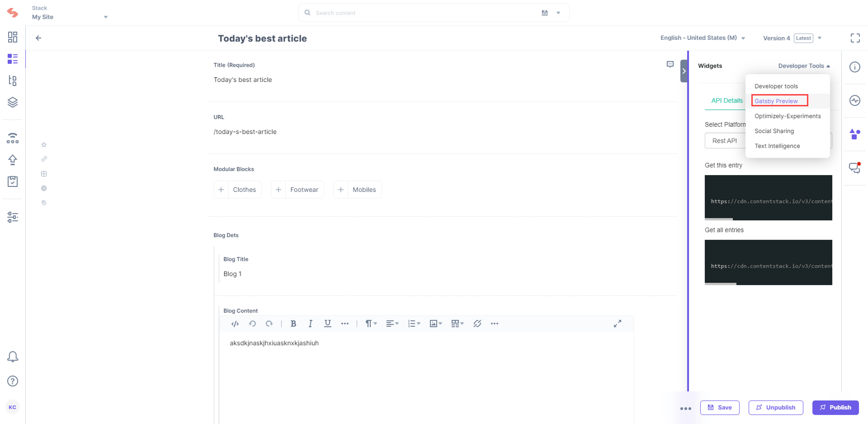Open ordered list dropdown

click(414, 324)
